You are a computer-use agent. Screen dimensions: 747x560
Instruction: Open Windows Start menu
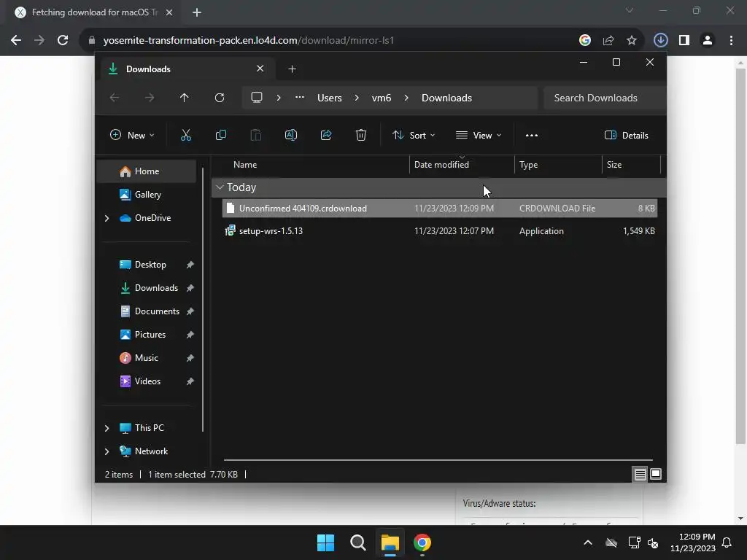[326, 542]
